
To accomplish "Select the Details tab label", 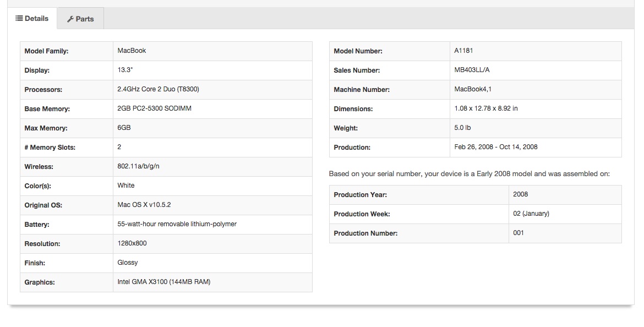I will (37, 18).
